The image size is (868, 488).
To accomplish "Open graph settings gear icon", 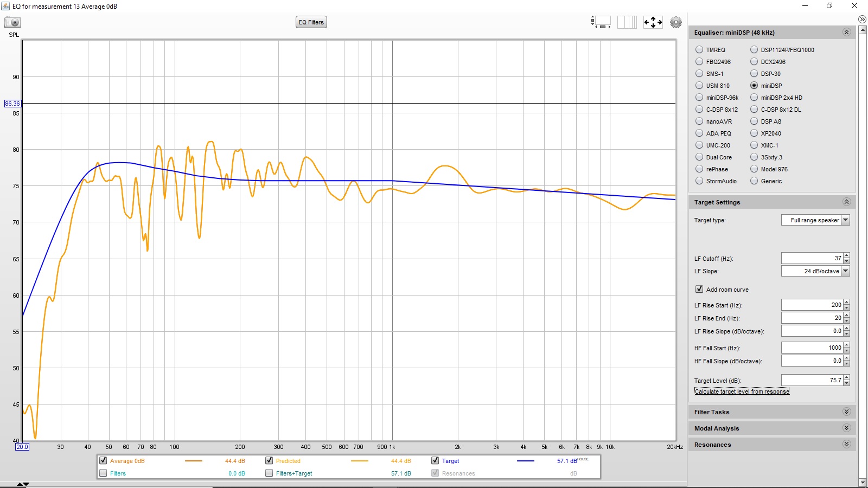I will [x=676, y=22].
